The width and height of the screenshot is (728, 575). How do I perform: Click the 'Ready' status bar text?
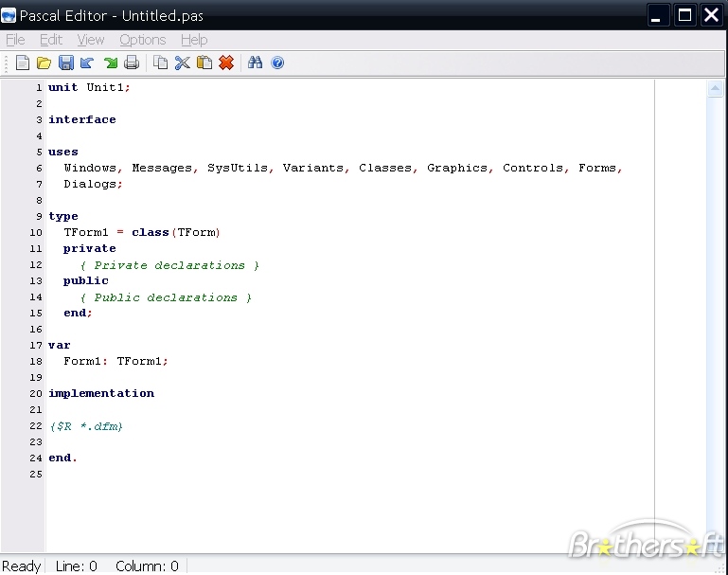click(22, 566)
